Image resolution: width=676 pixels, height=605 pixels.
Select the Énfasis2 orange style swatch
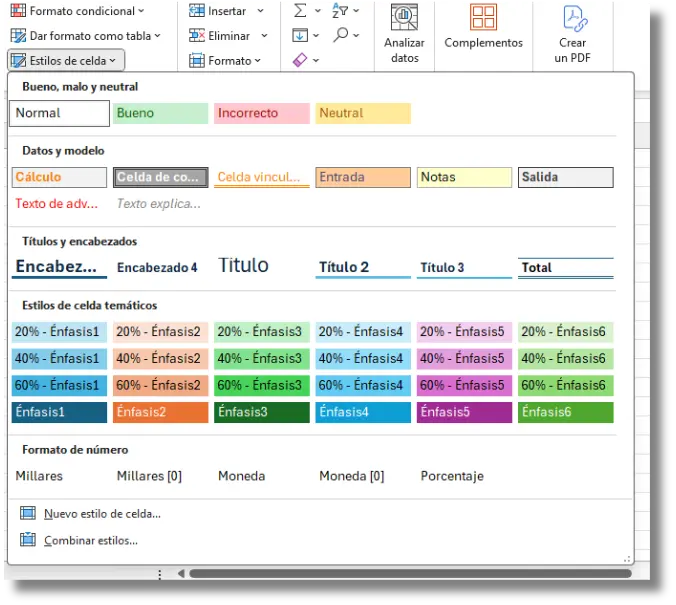[160, 412]
